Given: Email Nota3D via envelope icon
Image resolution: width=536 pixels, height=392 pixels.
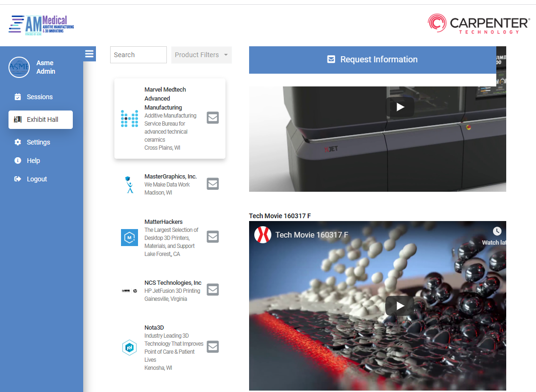Looking at the screenshot, I should coord(213,347).
